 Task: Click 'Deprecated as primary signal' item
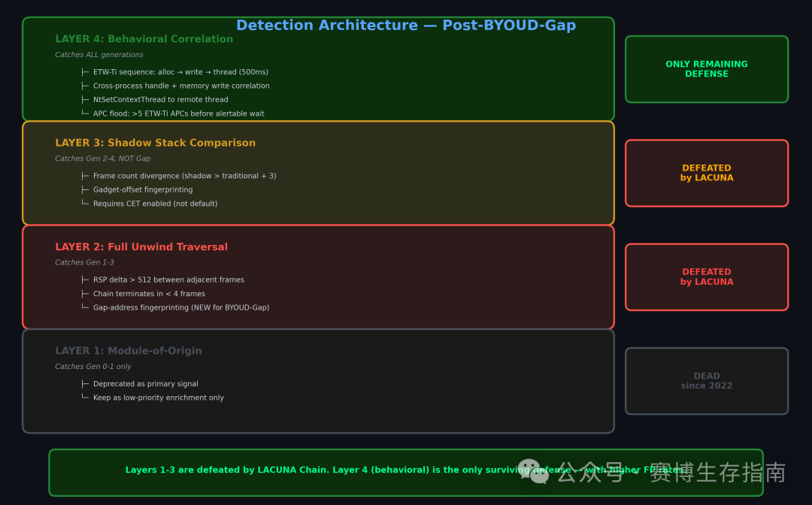[x=146, y=384]
